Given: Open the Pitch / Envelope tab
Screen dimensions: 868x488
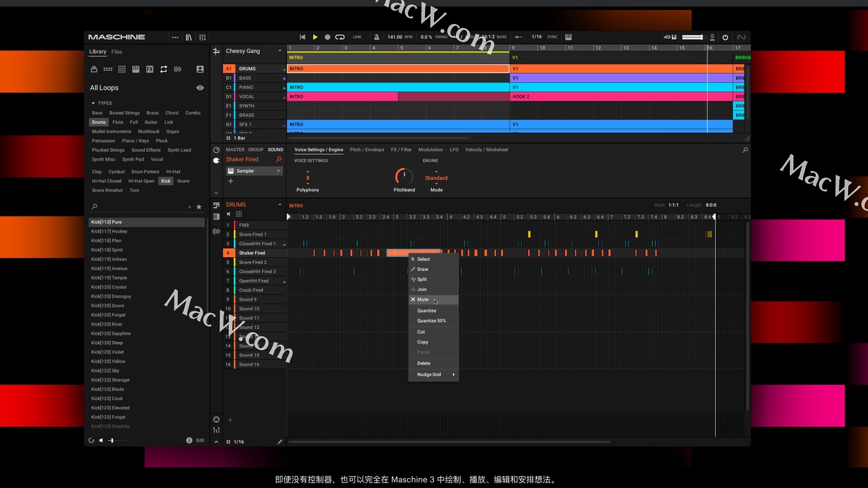Looking at the screenshot, I should 367,150.
